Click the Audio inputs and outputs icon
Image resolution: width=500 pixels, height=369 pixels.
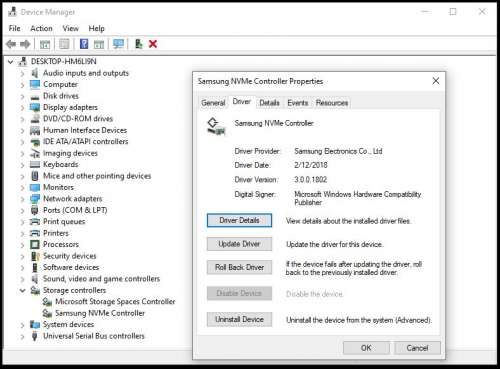[x=34, y=73]
